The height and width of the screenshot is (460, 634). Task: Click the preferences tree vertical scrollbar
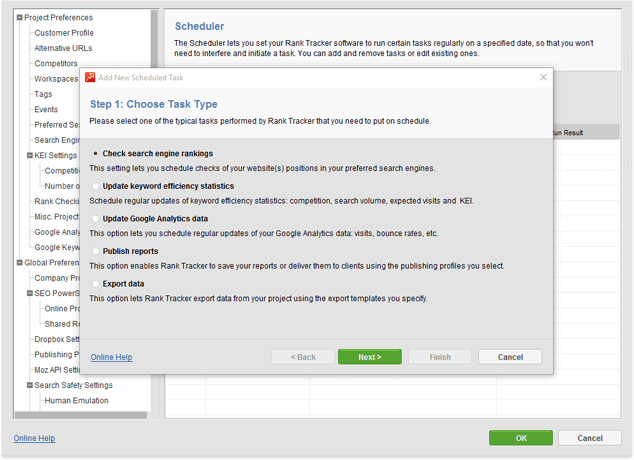[154, 38]
